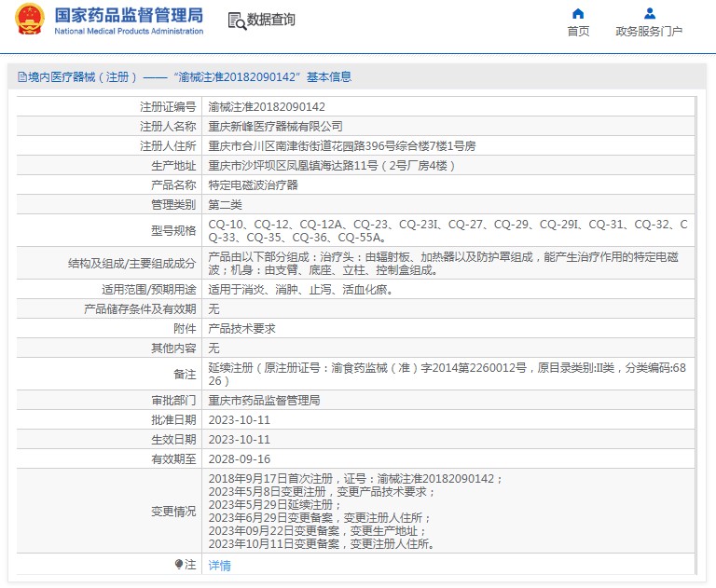Click the 数据查询 label
The height and width of the screenshot is (588, 716).
coord(270,20)
